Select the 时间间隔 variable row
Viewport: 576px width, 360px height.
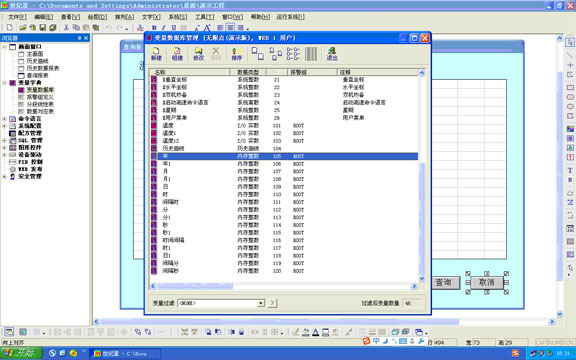(284, 240)
